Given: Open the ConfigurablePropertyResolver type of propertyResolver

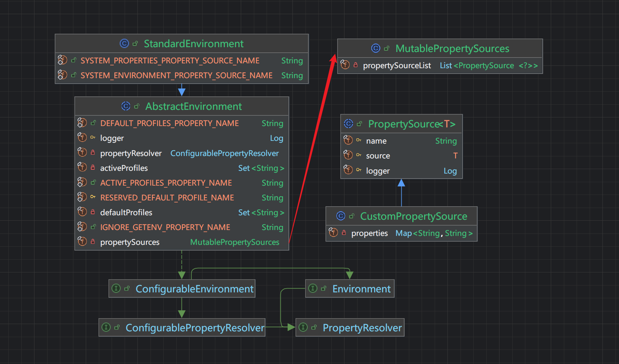Looking at the screenshot, I should tap(225, 153).
